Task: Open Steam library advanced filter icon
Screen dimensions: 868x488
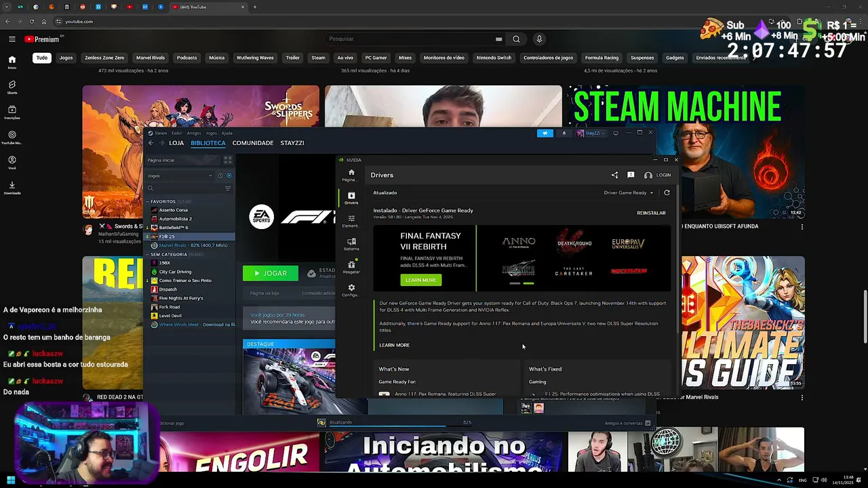Action: [x=228, y=188]
